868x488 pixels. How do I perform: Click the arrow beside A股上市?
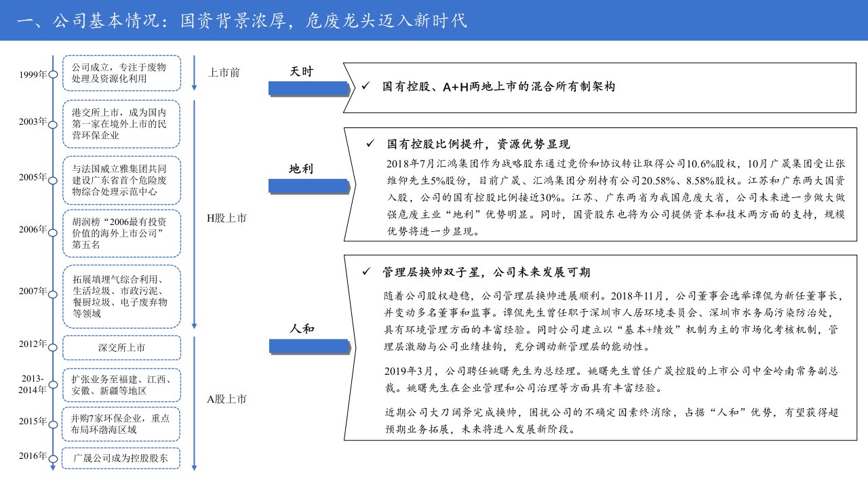tap(195, 403)
